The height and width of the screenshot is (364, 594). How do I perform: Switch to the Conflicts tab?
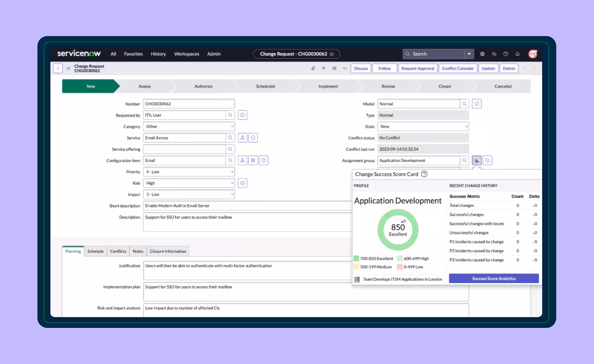[x=118, y=251]
